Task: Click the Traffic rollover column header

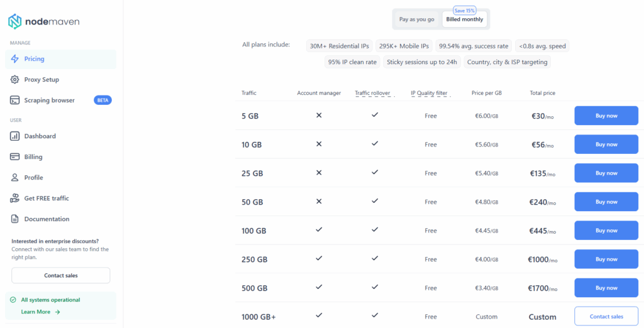Action: [372, 93]
